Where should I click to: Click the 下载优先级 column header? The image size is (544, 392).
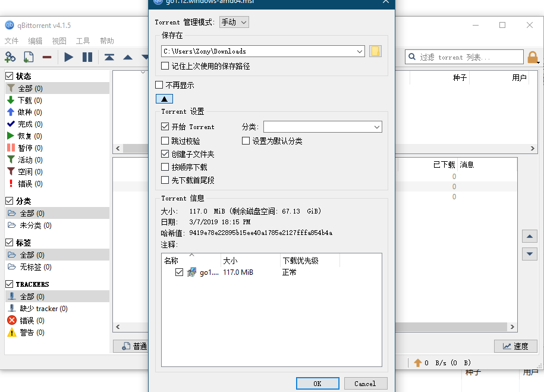[310, 261]
